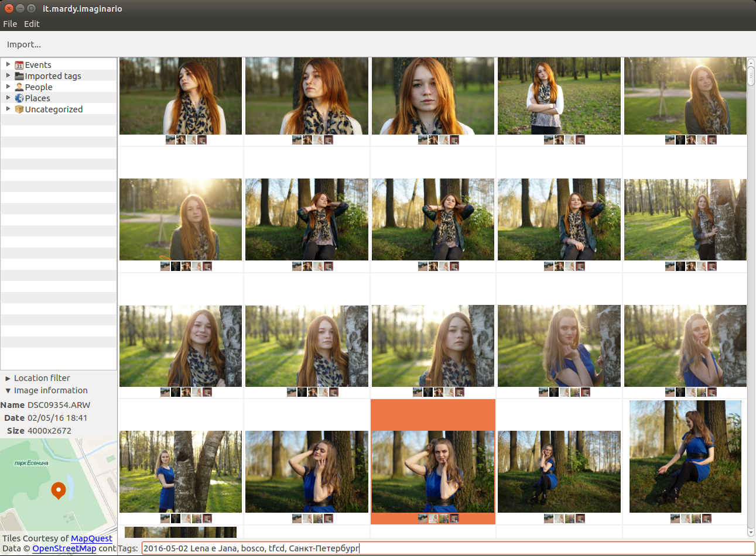The width and height of the screenshot is (756, 556).
Task: Click the Imported tags folder icon
Action: [19, 76]
